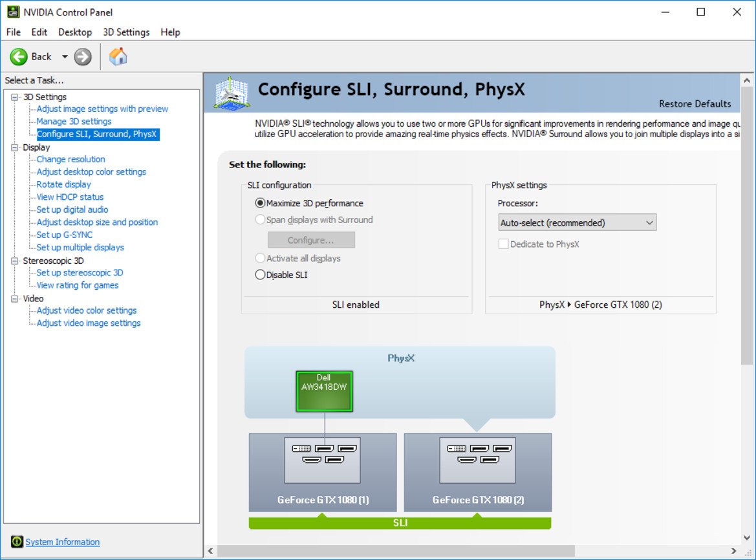756x560 pixels.
Task: Open the Edit menu
Action: point(39,32)
